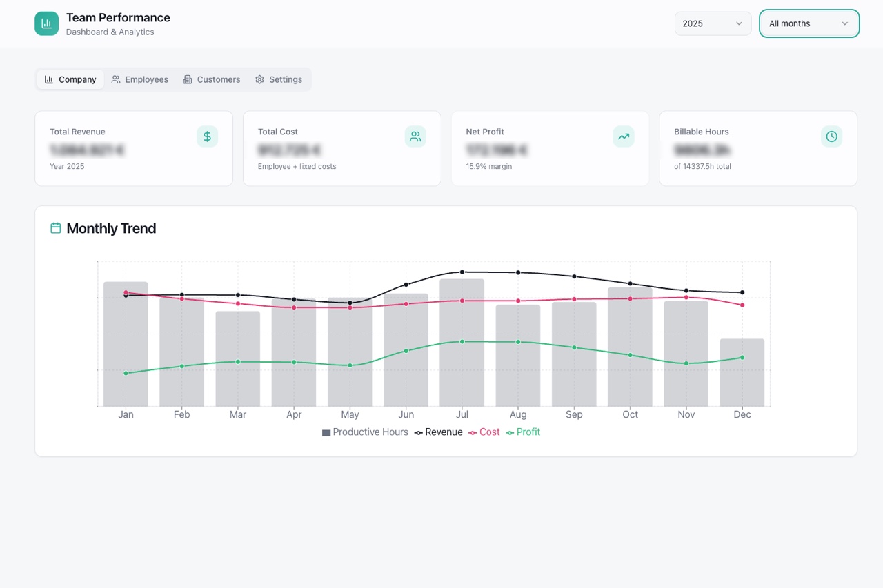
Task: Hide the Profit series via legend
Action: coord(524,432)
